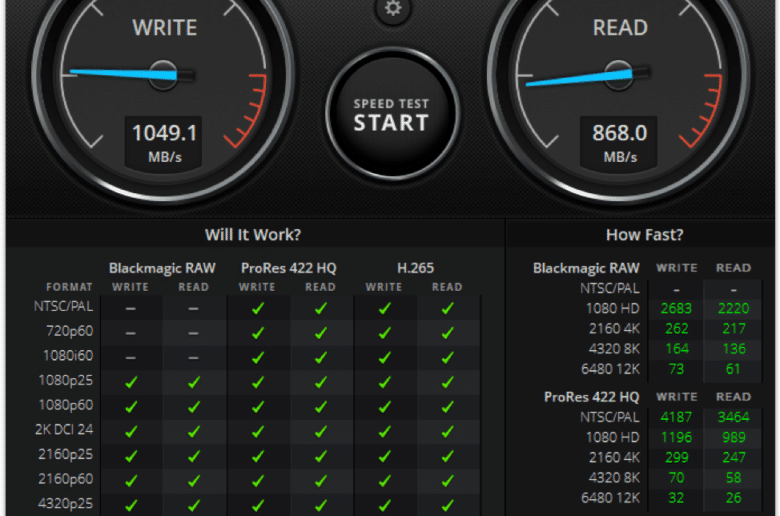The width and height of the screenshot is (780, 516).
Task: Click Blackmagic RAW READ checkmark for 1080p25
Action: pos(194,382)
